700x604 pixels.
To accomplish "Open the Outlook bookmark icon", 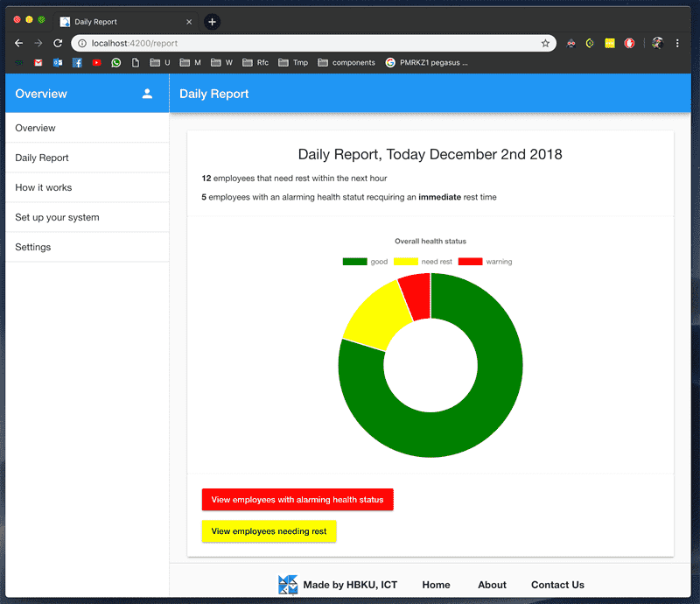I will [58, 62].
